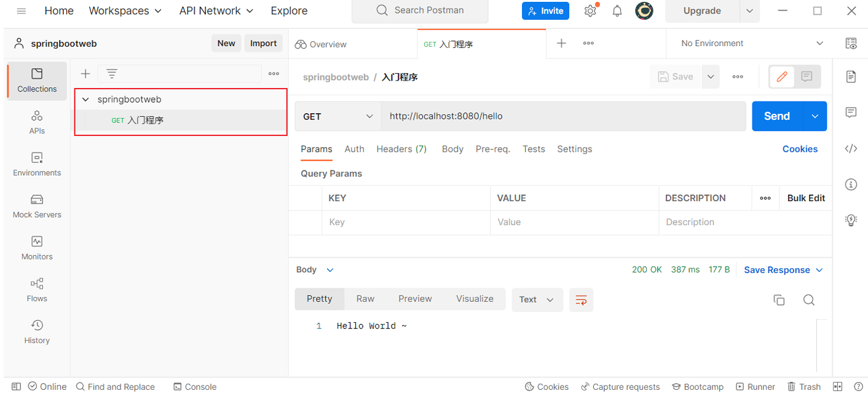The height and width of the screenshot is (396, 868).
Task: Open notifications bell icon
Action: pos(617,11)
